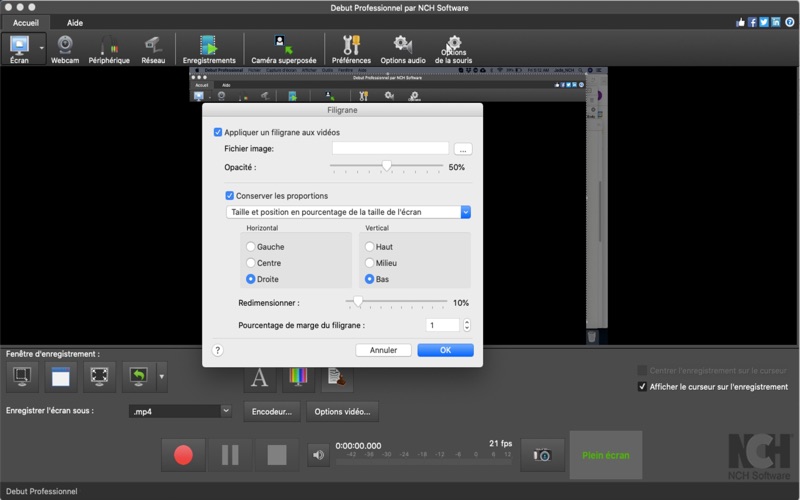
Task: Toggle Conserver les proportions checkbox
Action: (x=230, y=195)
